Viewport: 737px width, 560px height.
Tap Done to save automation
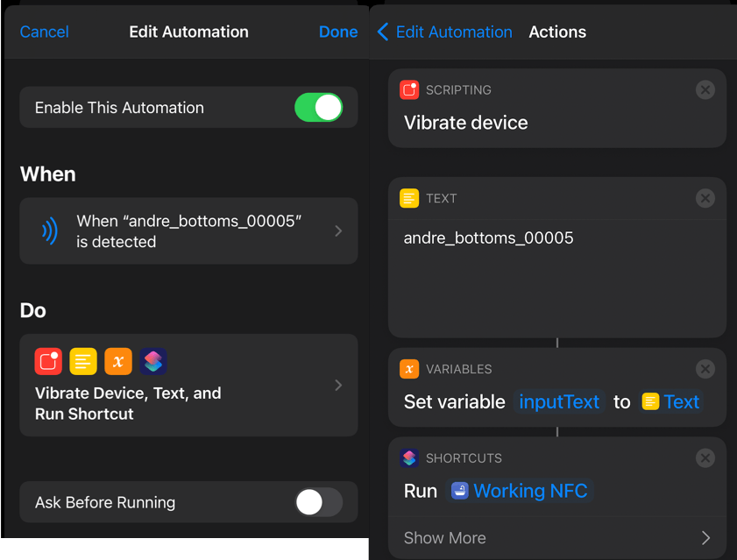[338, 32]
